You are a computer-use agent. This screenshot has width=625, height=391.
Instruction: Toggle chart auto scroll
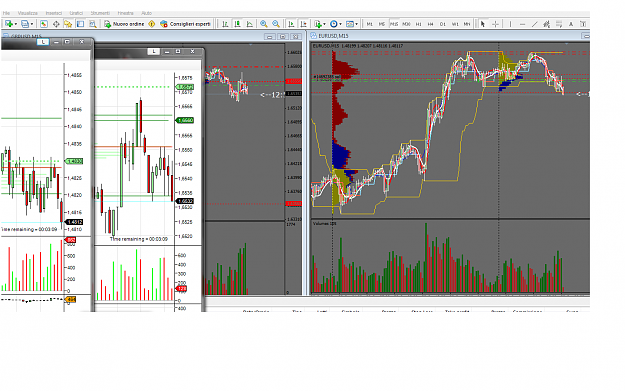point(291,24)
